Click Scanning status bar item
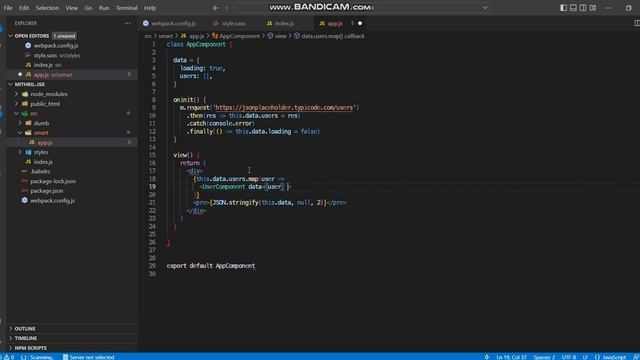Viewport: 640px width, 360px height. click(37, 357)
